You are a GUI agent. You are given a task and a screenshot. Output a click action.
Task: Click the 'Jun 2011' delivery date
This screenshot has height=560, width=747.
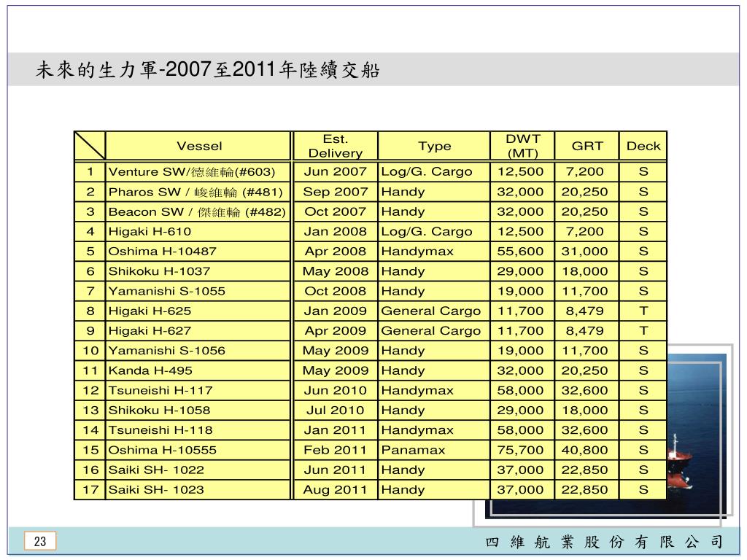coord(336,470)
